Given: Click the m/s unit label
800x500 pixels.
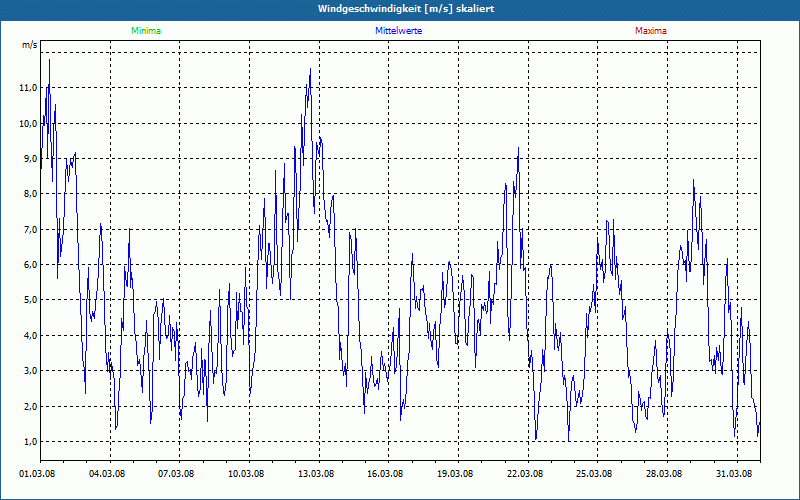Looking at the screenshot, I should pyautogui.click(x=30, y=45).
